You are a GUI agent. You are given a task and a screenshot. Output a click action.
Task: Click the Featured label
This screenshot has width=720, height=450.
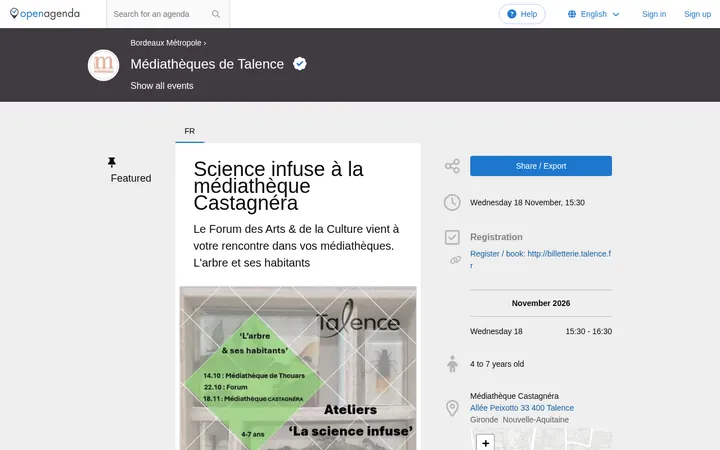click(x=131, y=178)
